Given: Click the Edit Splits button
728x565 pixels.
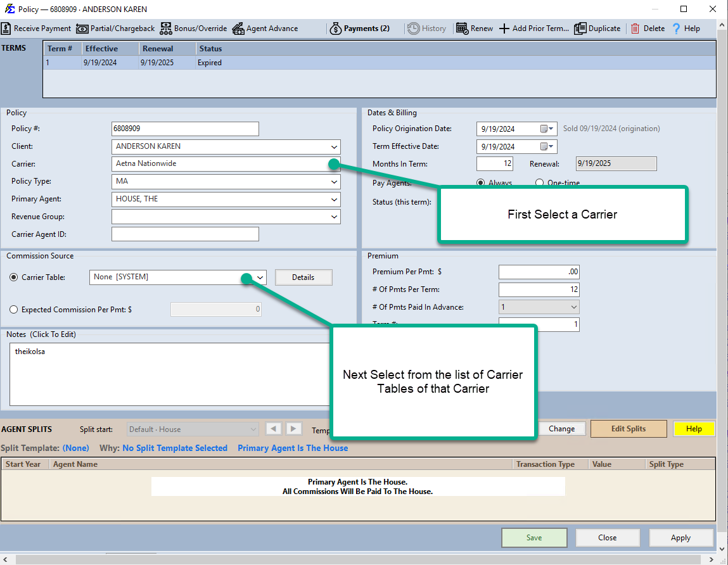Looking at the screenshot, I should [628, 429].
